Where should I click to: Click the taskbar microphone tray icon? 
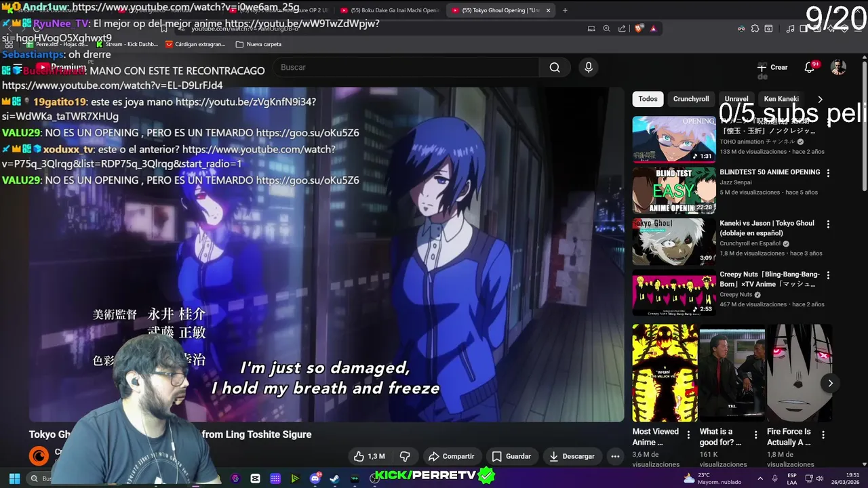[774, 479]
